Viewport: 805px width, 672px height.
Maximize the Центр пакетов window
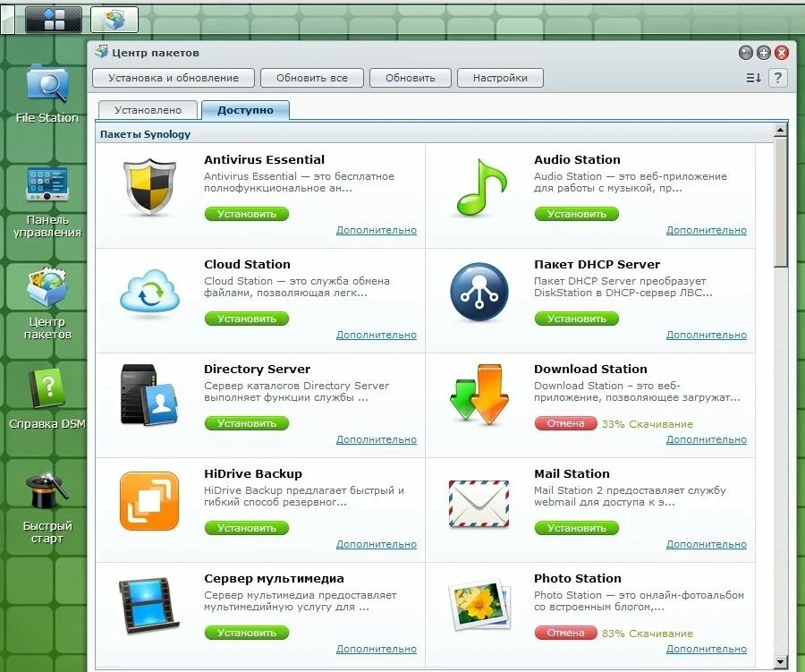pyautogui.click(x=764, y=53)
